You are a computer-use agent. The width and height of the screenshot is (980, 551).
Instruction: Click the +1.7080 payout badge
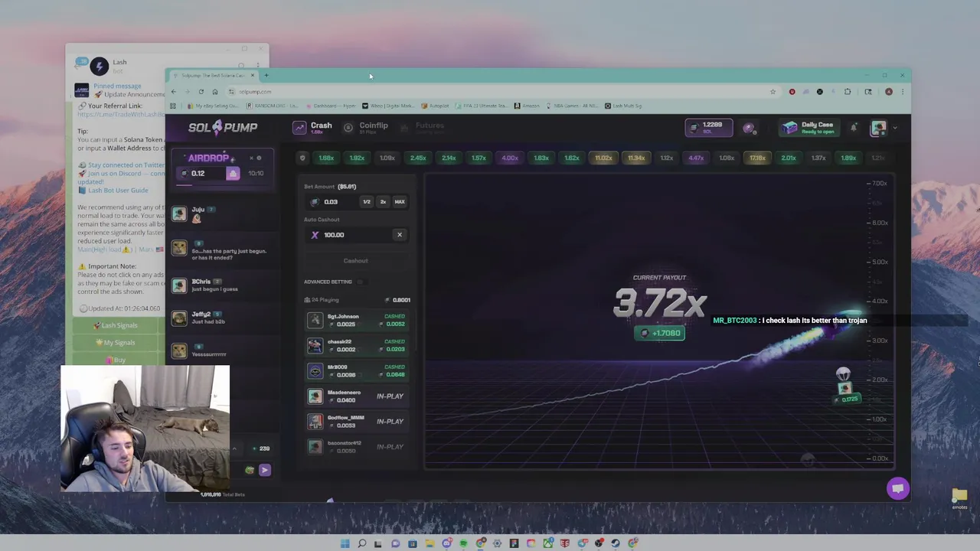tap(660, 333)
